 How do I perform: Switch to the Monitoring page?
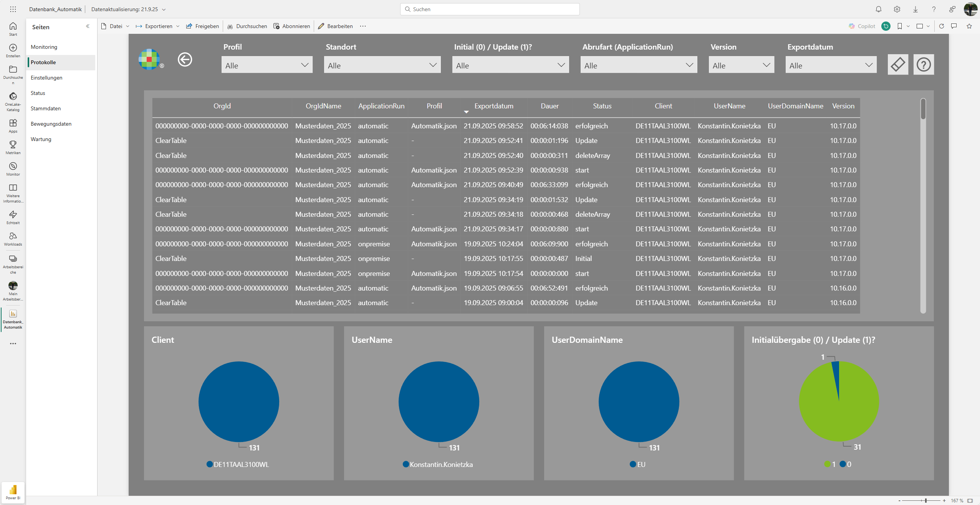pyautogui.click(x=44, y=47)
